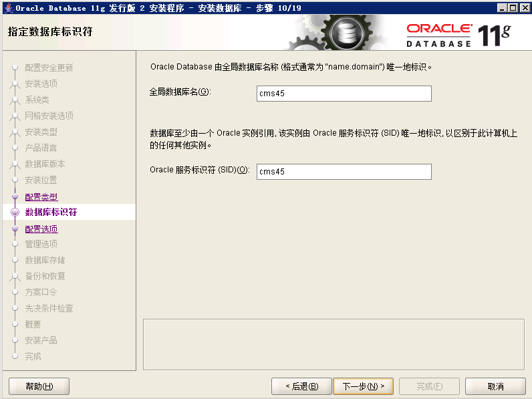Open the 配置选项 step link

tap(41, 229)
